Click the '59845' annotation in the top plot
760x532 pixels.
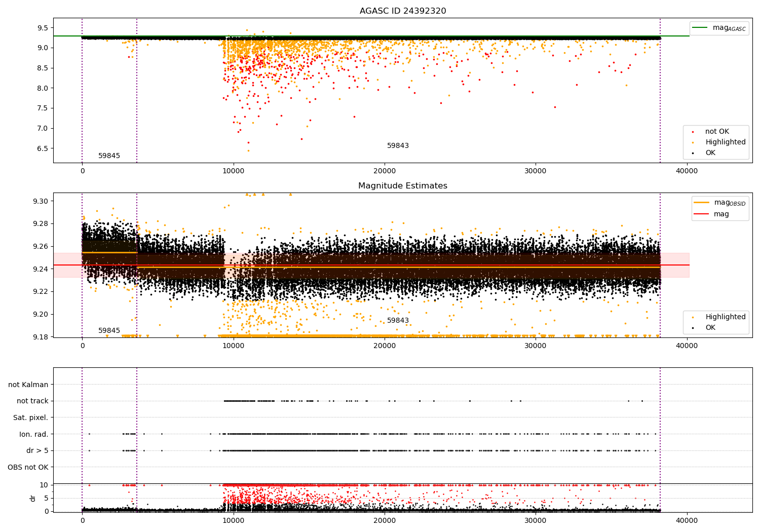tap(109, 156)
